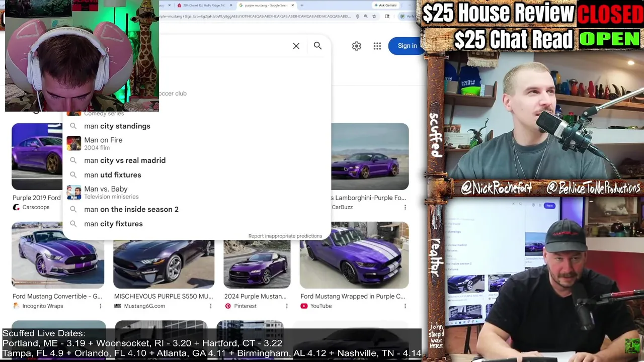Open the 2024 Purple Mustang Pinterest image
This screenshot has height=362, width=644.
(257, 263)
